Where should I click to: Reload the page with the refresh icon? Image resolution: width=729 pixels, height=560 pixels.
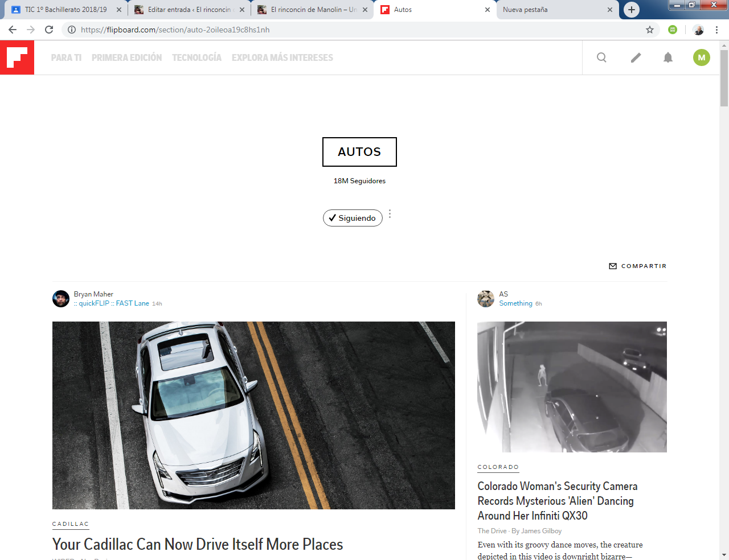pos(49,30)
